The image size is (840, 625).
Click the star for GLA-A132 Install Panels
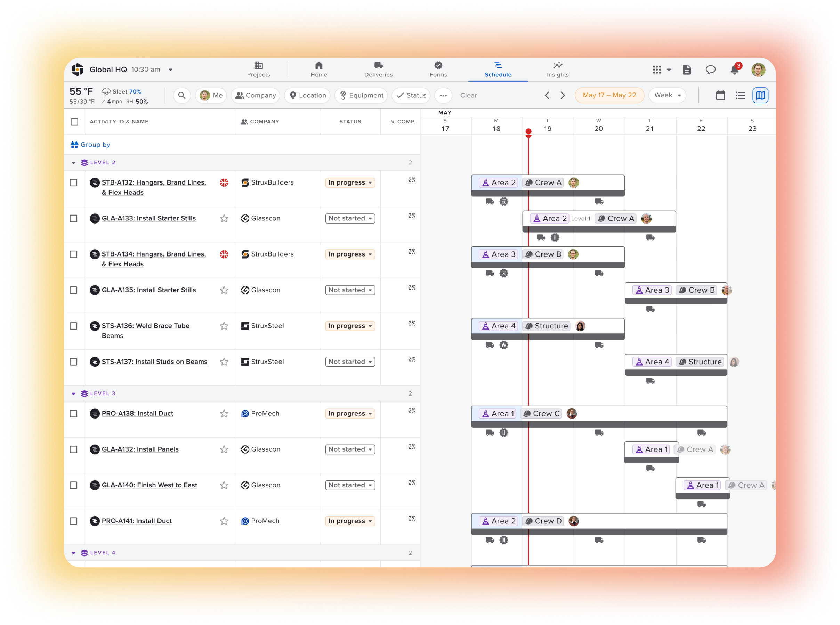pos(224,449)
